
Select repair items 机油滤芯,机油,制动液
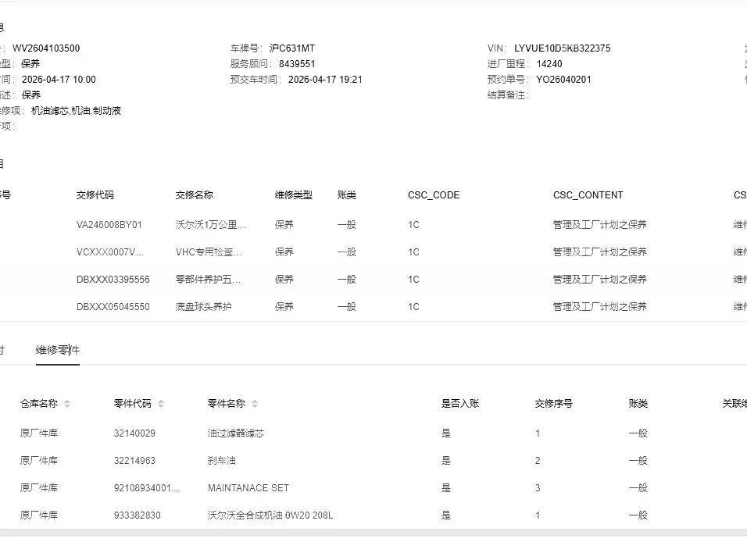click(77, 111)
